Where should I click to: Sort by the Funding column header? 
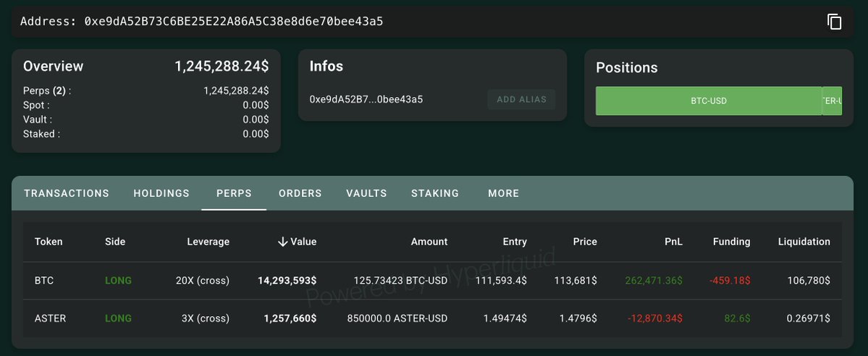pyautogui.click(x=731, y=242)
